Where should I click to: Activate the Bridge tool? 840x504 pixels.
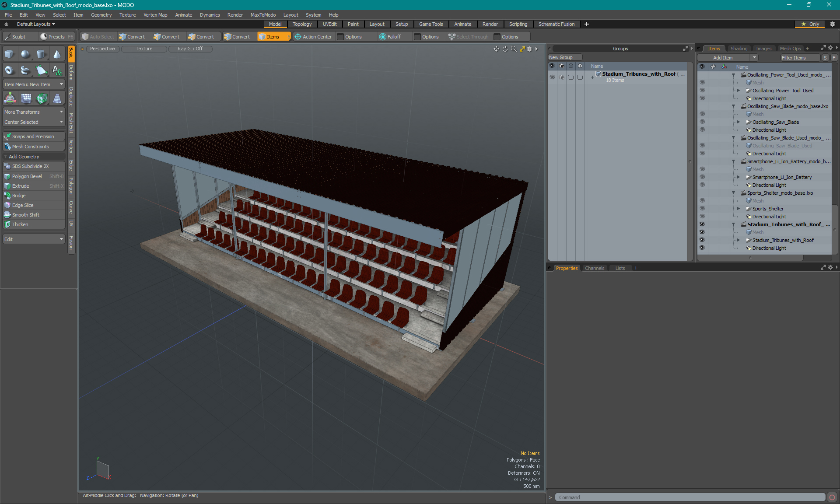tap(34, 196)
